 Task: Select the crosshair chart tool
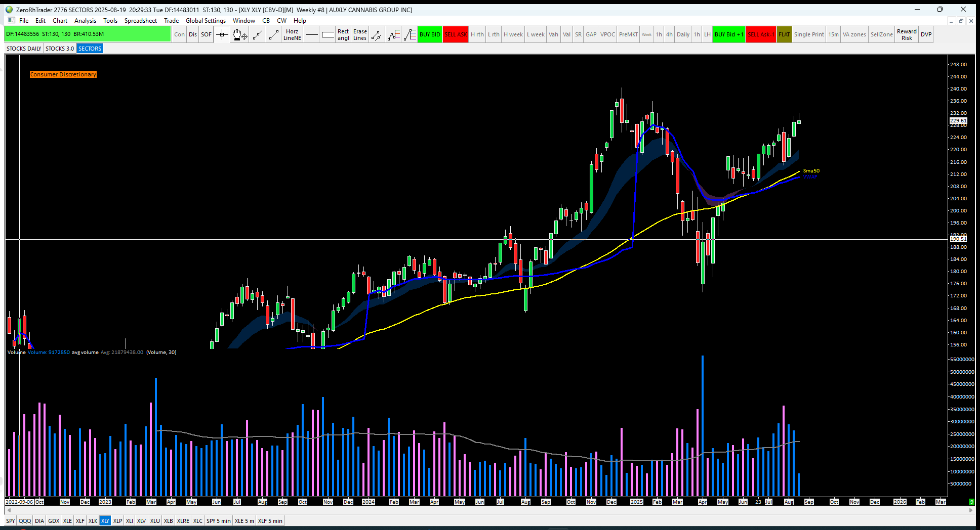coord(222,34)
